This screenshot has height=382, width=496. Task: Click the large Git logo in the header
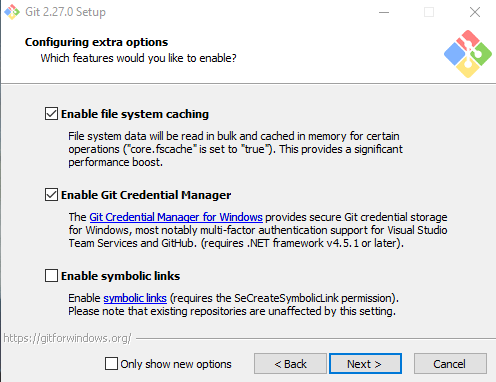click(468, 54)
